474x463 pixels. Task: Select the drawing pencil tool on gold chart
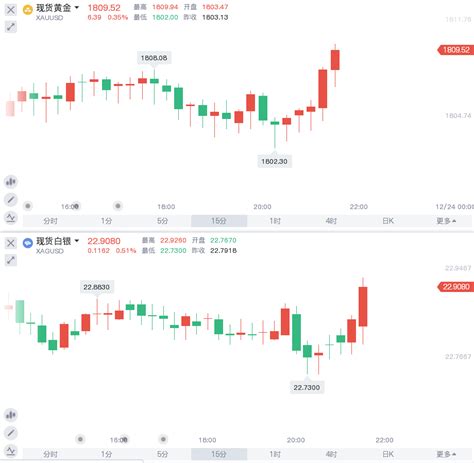[11, 200]
